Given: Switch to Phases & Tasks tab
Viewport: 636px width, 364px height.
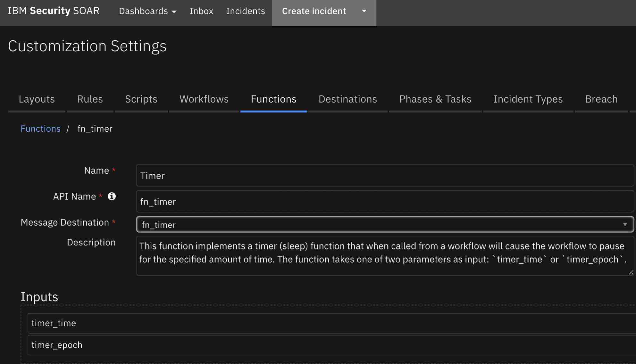Looking at the screenshot, I should click(435, 99).
